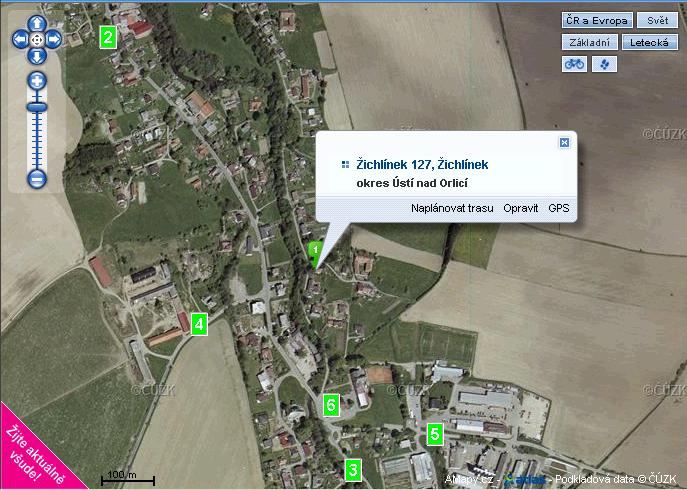Pan the map left with arrow
The image size is (687, 490).
pyautogui.click(x=20, y=39)
